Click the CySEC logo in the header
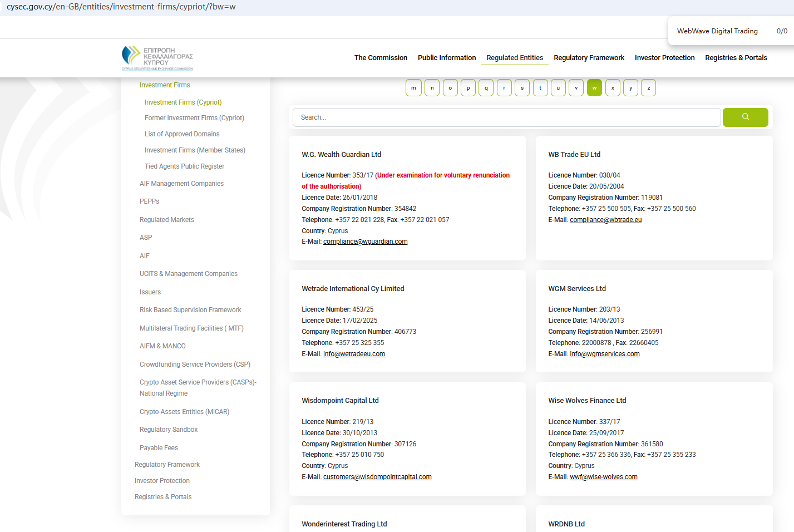Screen dimensions: 794x532 click(157, 58)
